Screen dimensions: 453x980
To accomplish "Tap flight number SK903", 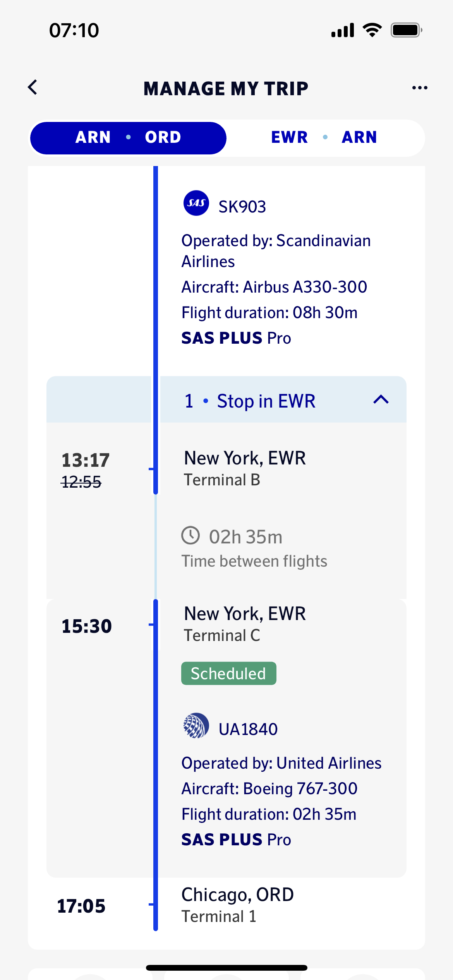I will click(x=242, y=207).
